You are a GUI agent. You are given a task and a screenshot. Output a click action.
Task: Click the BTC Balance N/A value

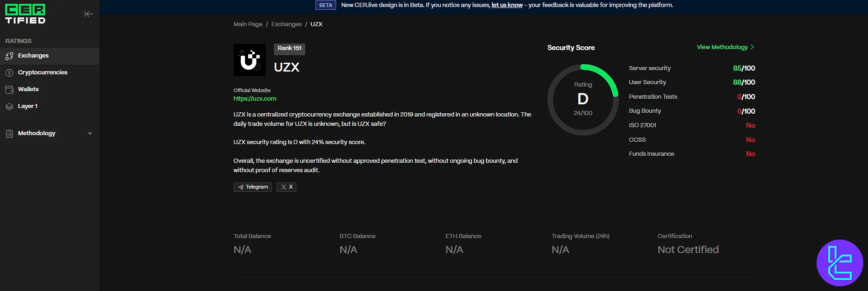348,250
